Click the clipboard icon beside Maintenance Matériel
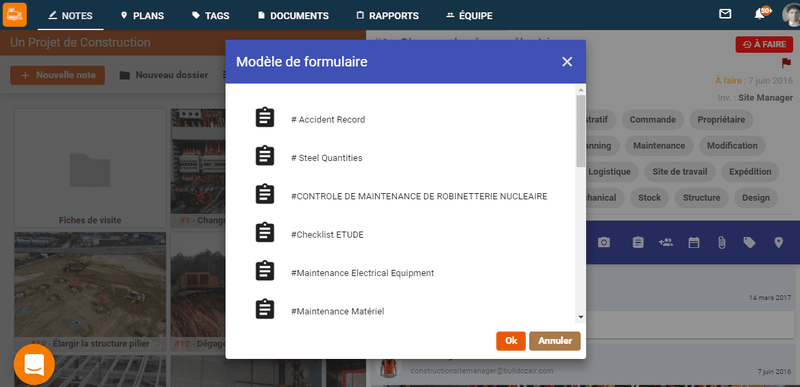Image resolution: width=800 pixels, height=387 pixels. 264,309
